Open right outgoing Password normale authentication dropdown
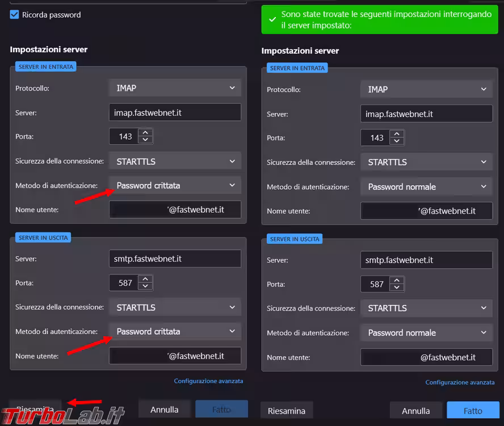 426,332
